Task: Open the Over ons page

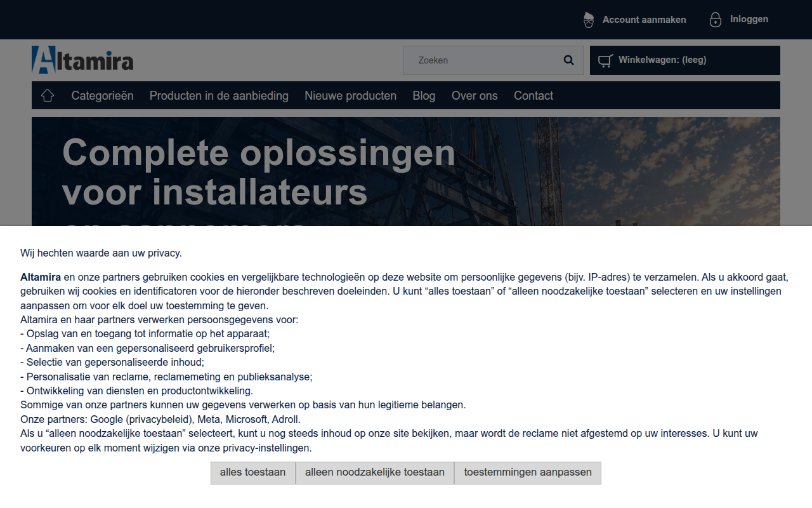Action: pos(475,95)
